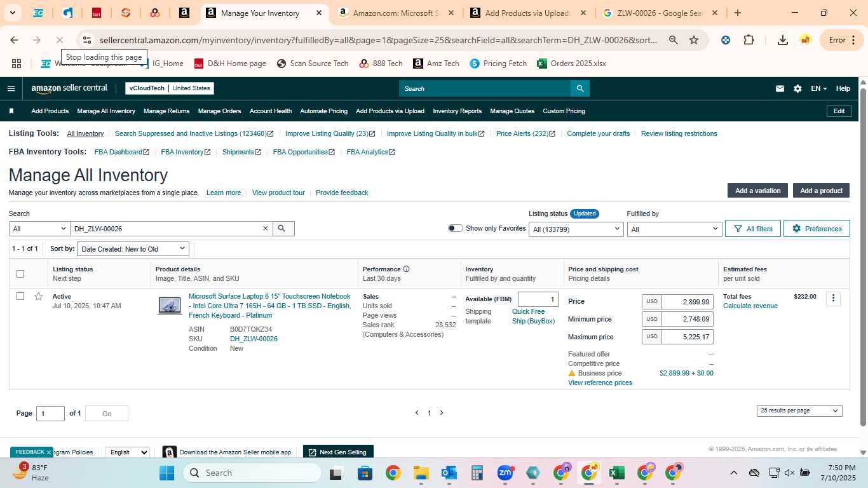Screen dimensions: 868x488
Task: Check the Surface Laptop listing row checkbox
Action: point(20,297)
